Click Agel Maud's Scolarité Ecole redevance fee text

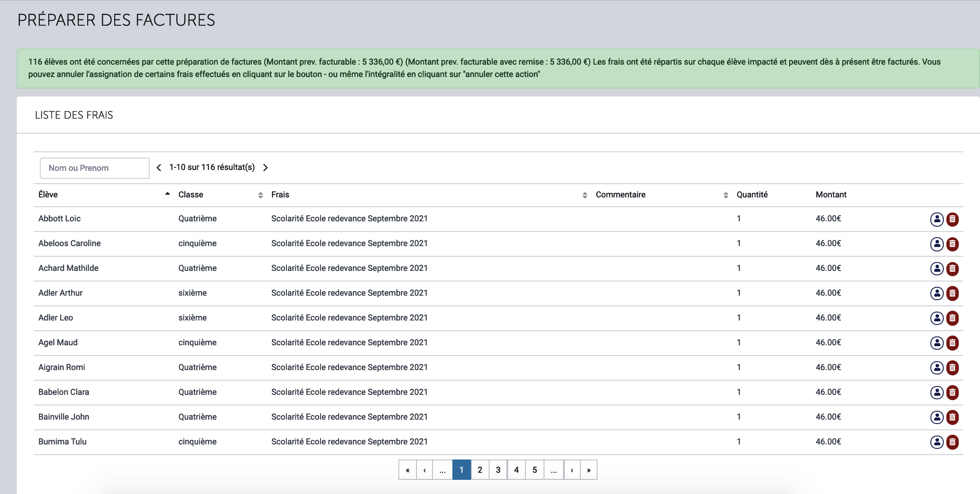tap(349, 343)
